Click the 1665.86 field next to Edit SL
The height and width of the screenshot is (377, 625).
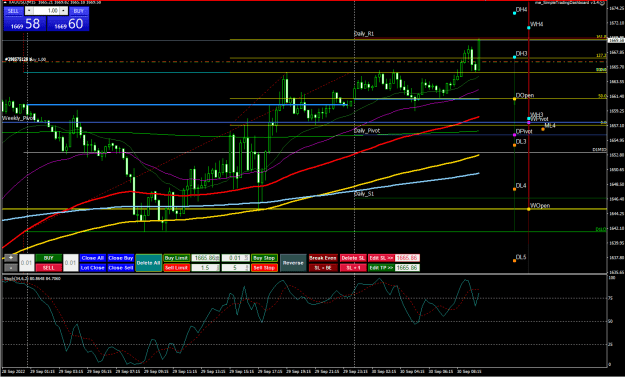(407, 258)
